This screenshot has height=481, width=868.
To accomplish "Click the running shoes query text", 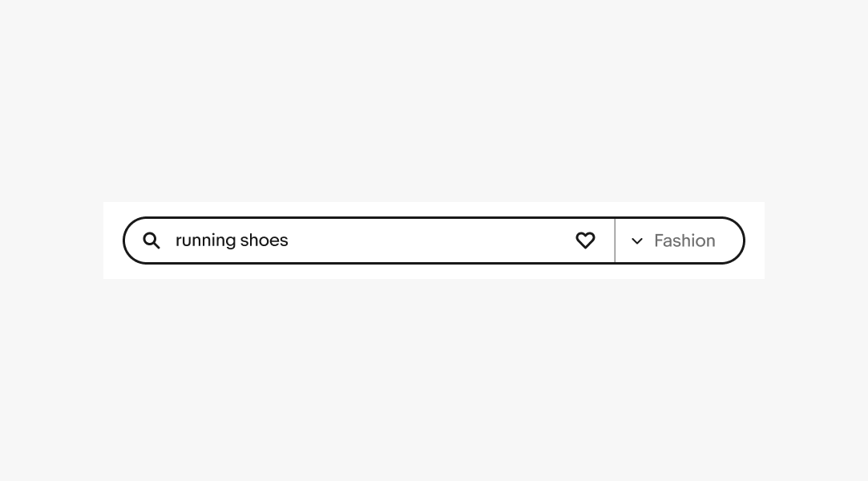I will pyautogui.click(x=232, y=240).
